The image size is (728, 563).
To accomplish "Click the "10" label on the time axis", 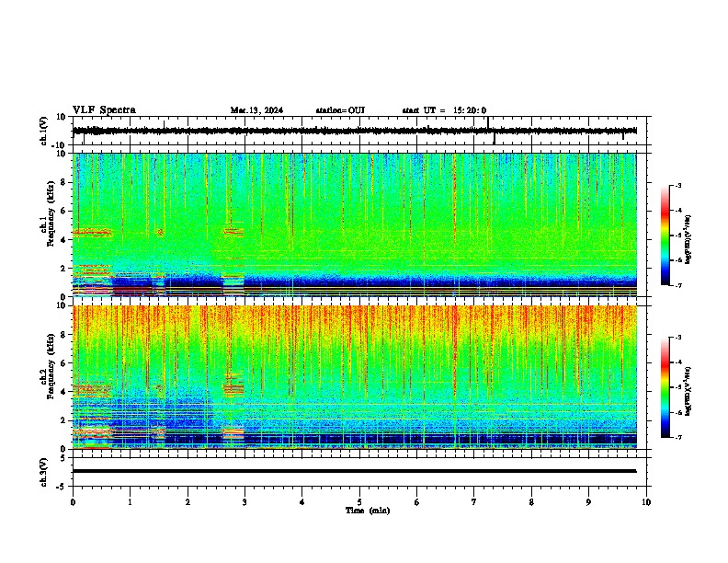I will [646, 502].
